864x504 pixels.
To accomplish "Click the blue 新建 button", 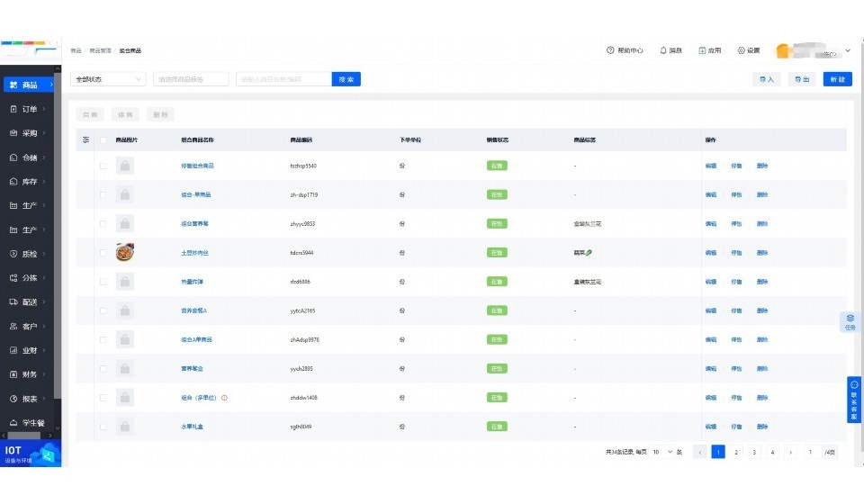I will click(837, 79).
